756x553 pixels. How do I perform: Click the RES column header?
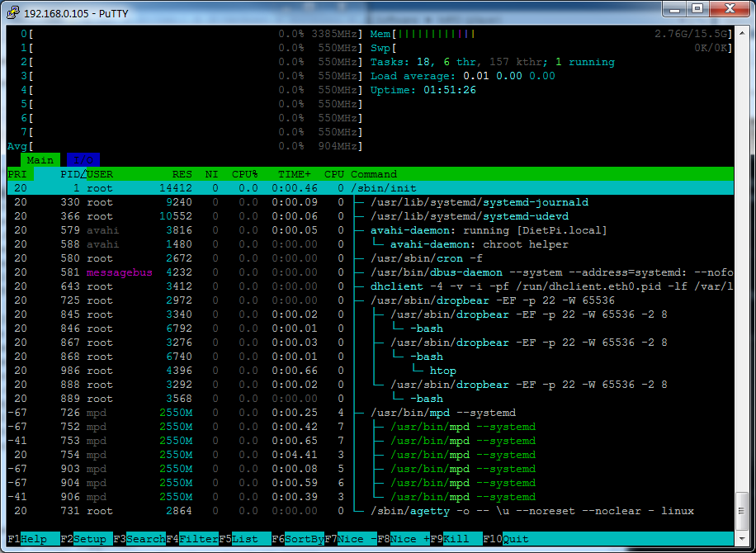[182, 174]
